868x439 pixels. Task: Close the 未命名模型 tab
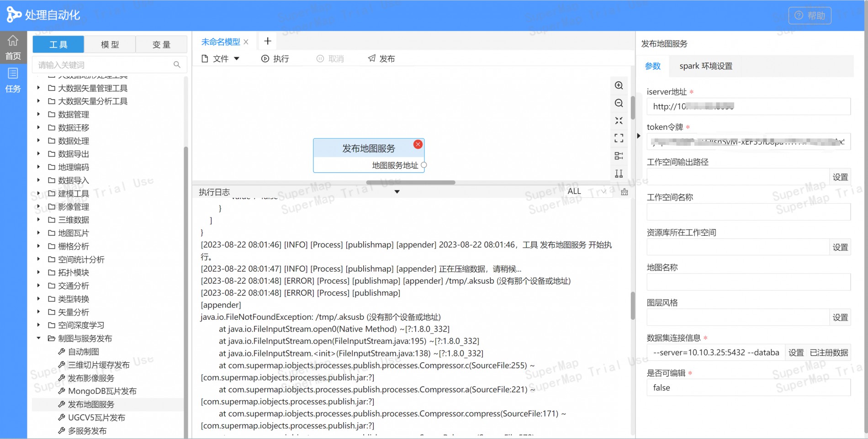coord(246,42)
